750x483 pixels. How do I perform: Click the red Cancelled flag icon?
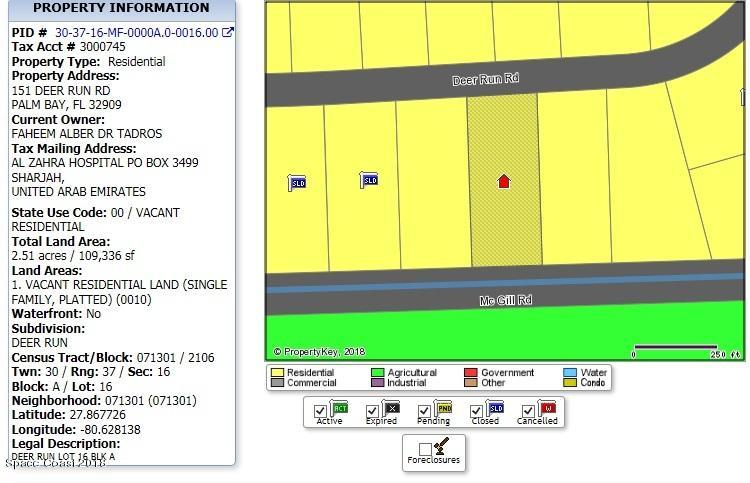[x=547, y=408]
